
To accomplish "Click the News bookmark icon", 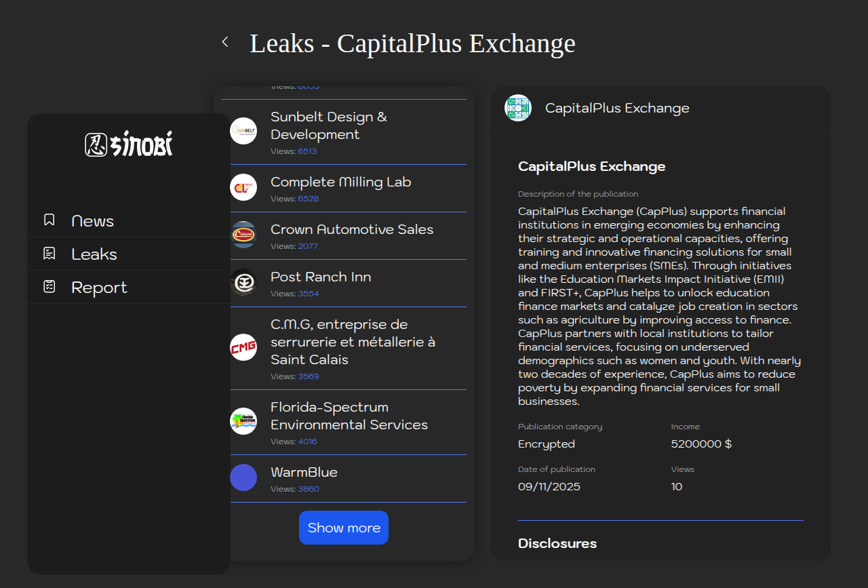I will (49, 220).
